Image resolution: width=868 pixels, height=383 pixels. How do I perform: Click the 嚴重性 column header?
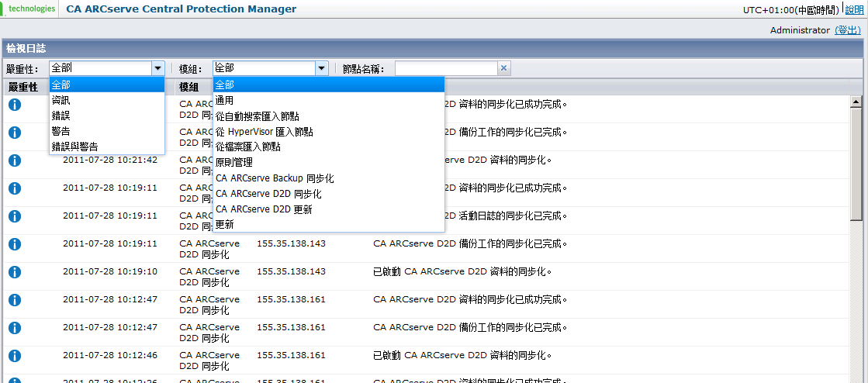tap(22, 87)
